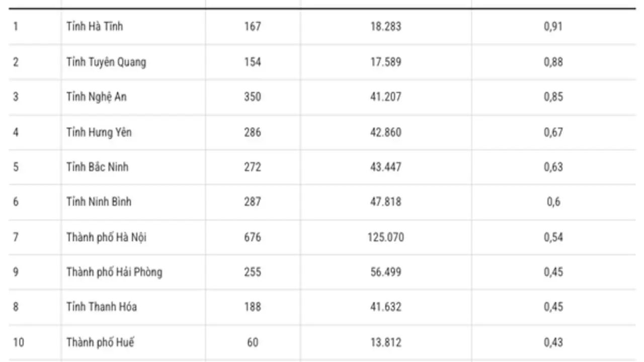644x362 pixels.
Task: Select Thành phố Hà Nội row
Action: tap(322, 237)
